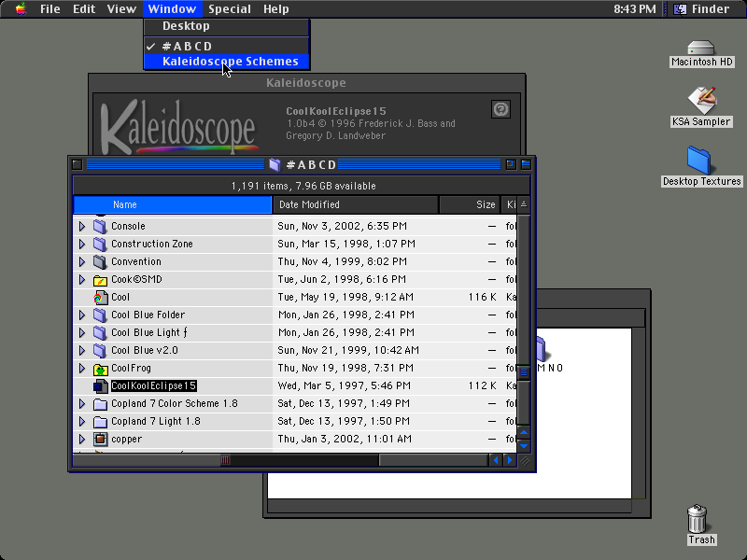The width and height of the screenshot is (747, 560).
Task: Click the Copland 7 Light 1.8 folder name
Action: 155,422
